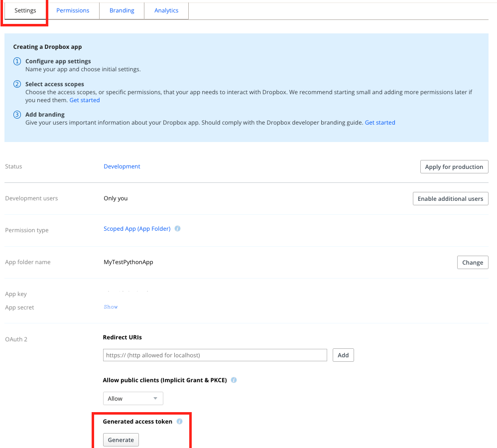Change the app folder name
497x448 pixels.
(x=473, y=263)
